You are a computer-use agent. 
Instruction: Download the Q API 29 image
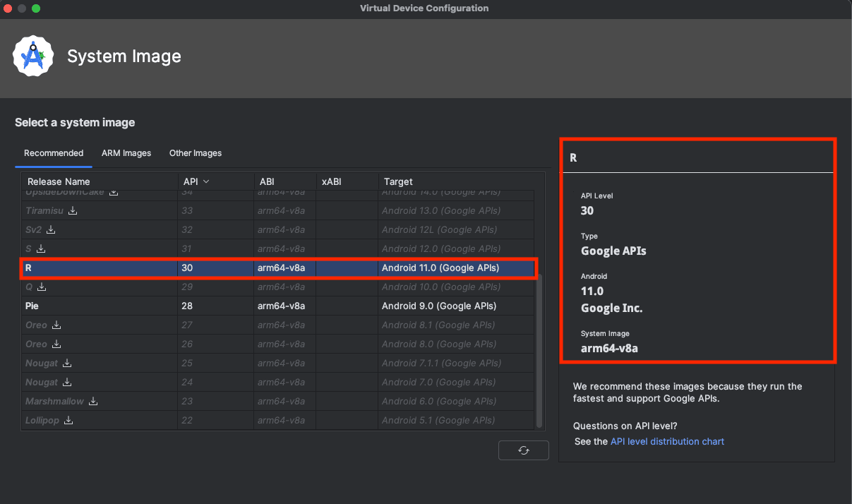click(42, 287)
